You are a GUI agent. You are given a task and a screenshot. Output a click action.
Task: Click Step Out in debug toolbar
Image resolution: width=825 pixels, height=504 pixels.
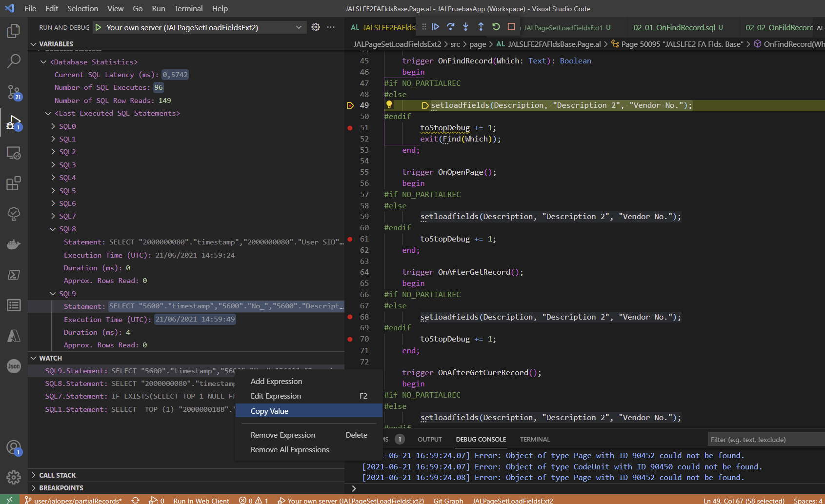pyautogui.click(x=481, y=27)
